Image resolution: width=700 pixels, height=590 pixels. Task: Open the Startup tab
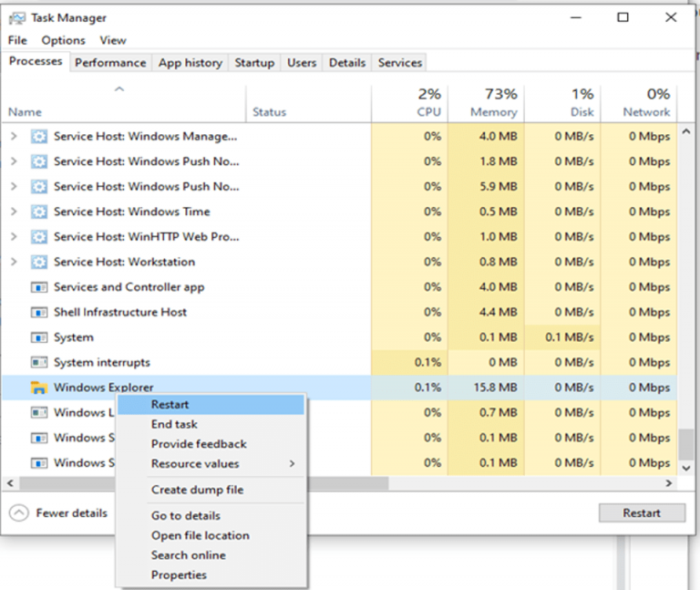pyautogui.click(x=254, y=63)
